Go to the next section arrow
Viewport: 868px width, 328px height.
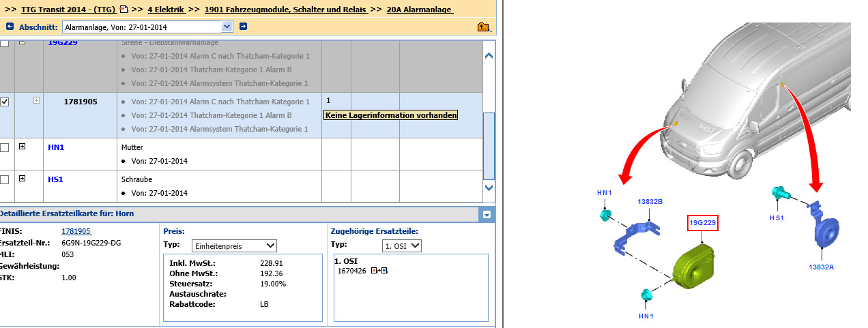[x=243, y=27]
